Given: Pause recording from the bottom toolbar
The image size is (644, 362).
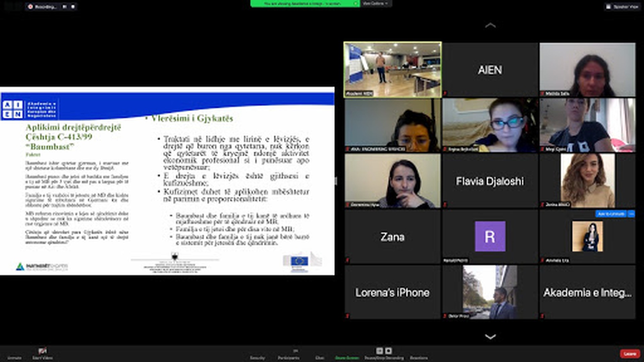Looking at the screenshot, I should click(x=379, y=351).
